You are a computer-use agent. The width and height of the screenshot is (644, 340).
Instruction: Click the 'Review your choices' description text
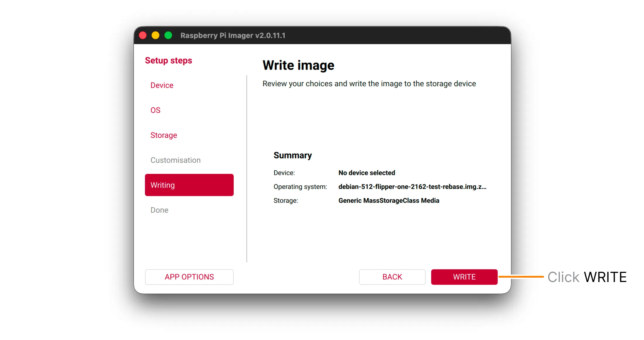[369, 84]
